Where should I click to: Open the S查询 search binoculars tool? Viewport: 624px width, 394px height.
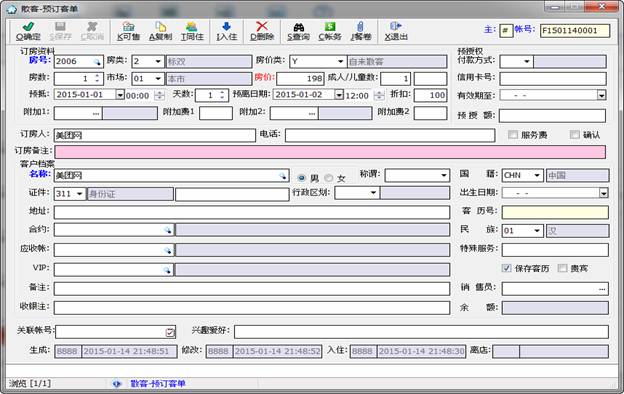(x=298, y=31)
